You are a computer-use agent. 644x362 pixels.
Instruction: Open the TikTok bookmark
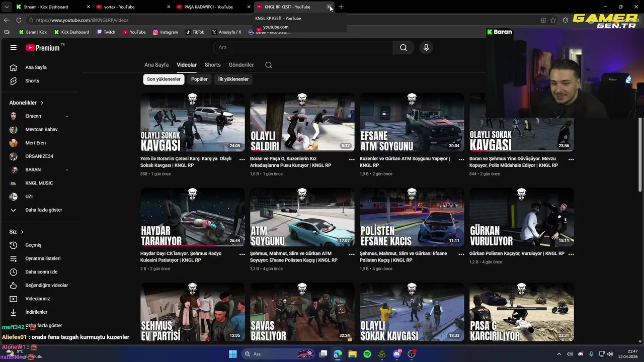pyautogui.click(x=195, y=32)
